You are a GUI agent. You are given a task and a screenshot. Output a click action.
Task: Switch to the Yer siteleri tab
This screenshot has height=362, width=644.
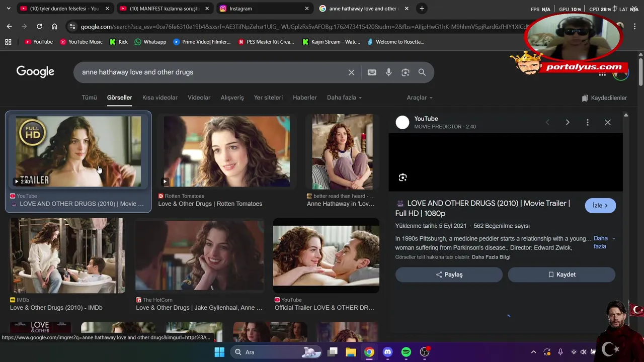click(268, 98)
